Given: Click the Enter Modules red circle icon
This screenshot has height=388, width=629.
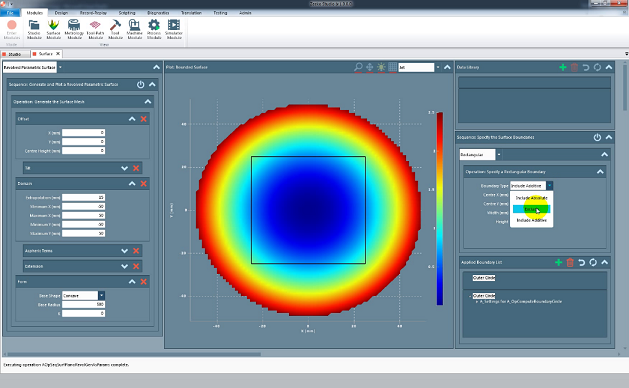Looking at the screenshot, I should coord(12,25).
